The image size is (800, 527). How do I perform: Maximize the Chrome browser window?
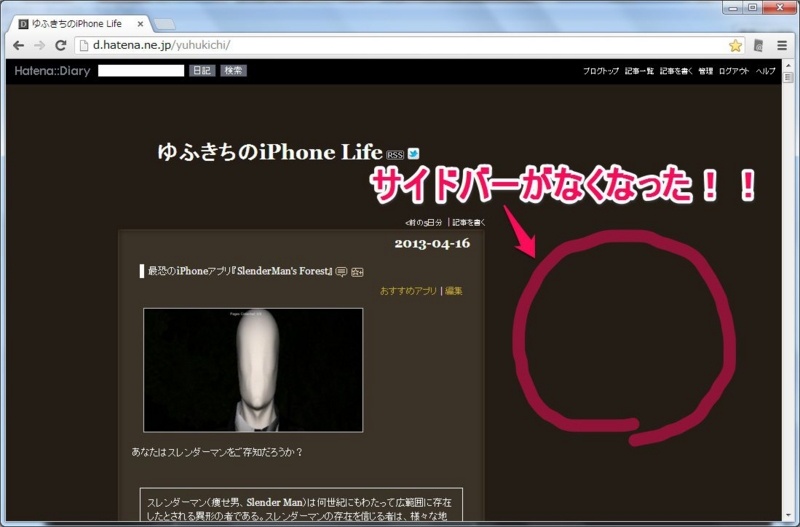(753, 7)
